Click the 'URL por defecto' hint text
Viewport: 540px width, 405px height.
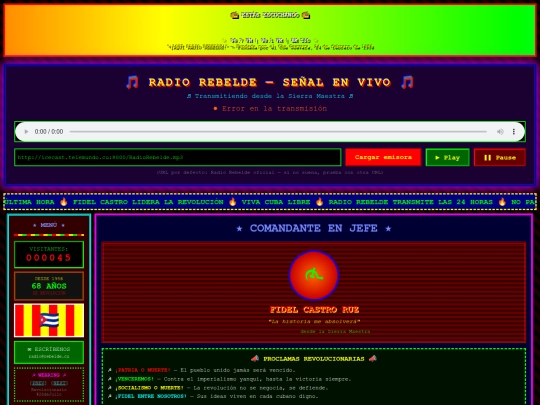pyautogui.click(x=270, y=172)
